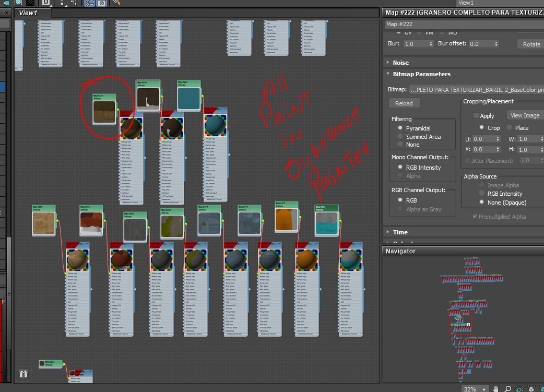Select the solid teal bitmap node
The image size is (544, 392).
(x=189, y=96)
